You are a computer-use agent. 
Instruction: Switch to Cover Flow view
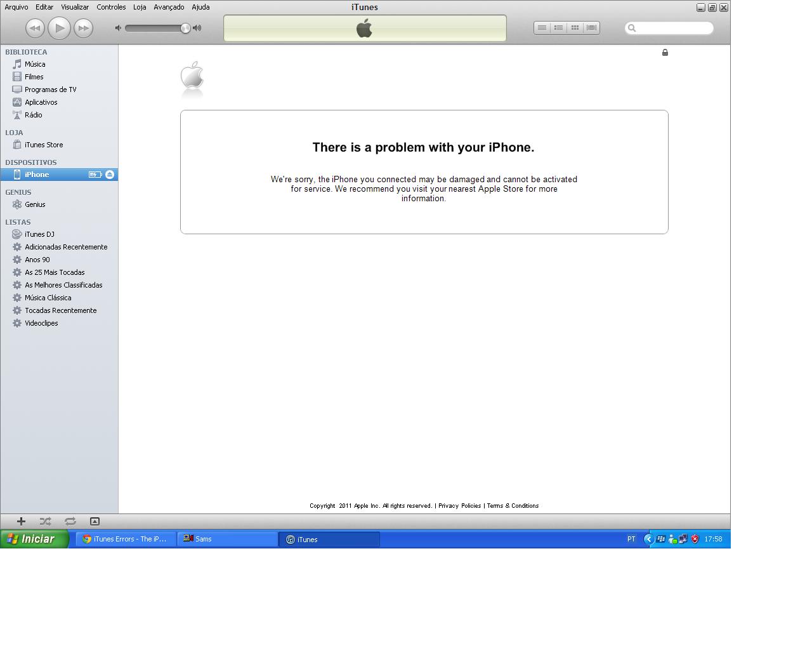pyautogui.click(x=591, y=28)
